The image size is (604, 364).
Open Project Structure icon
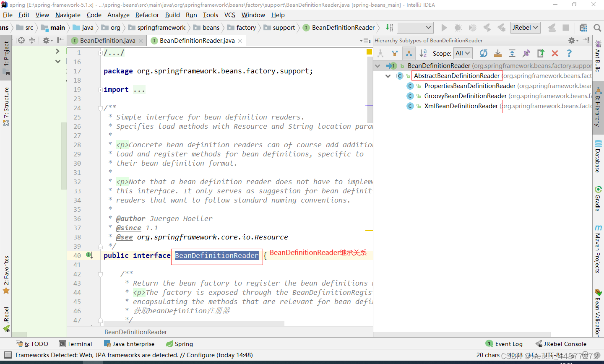pyautogui.click(x=583, y=28)
